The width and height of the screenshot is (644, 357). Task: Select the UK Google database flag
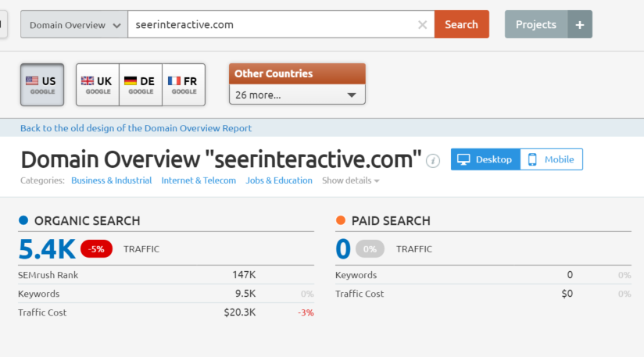click(98, 84)
